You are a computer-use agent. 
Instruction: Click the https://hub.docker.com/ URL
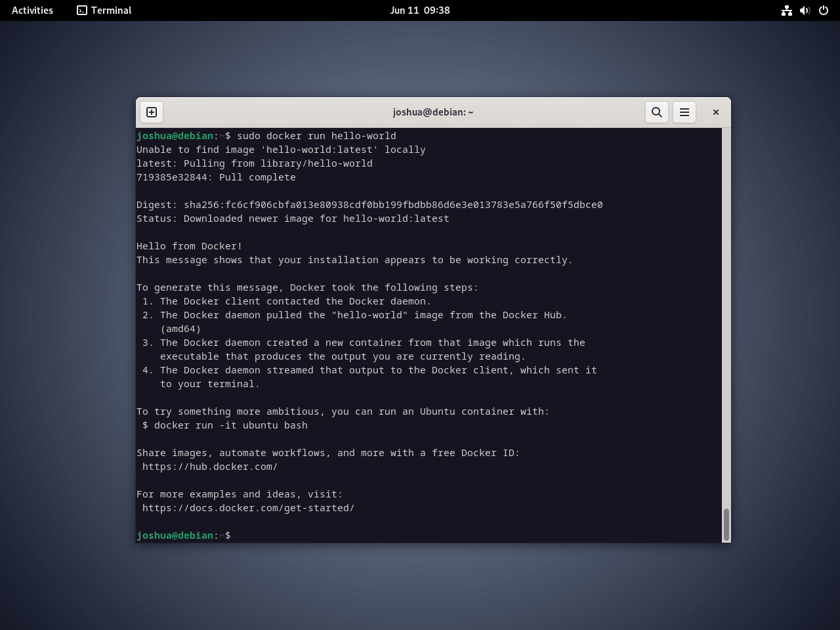click(210, 467)
